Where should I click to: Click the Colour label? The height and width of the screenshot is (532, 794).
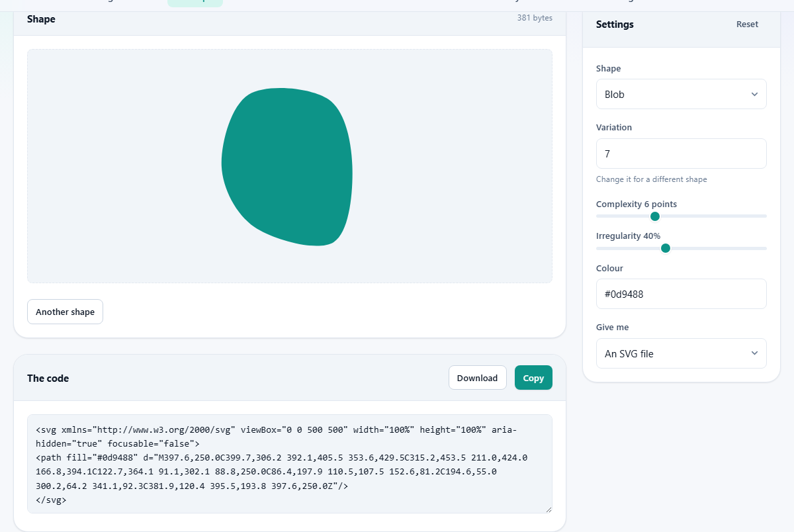click(609, 268)
